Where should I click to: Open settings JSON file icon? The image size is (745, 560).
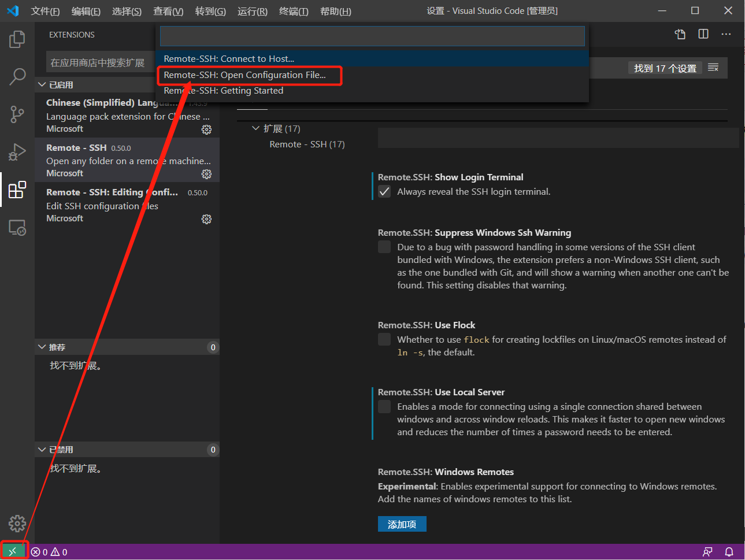680,34
